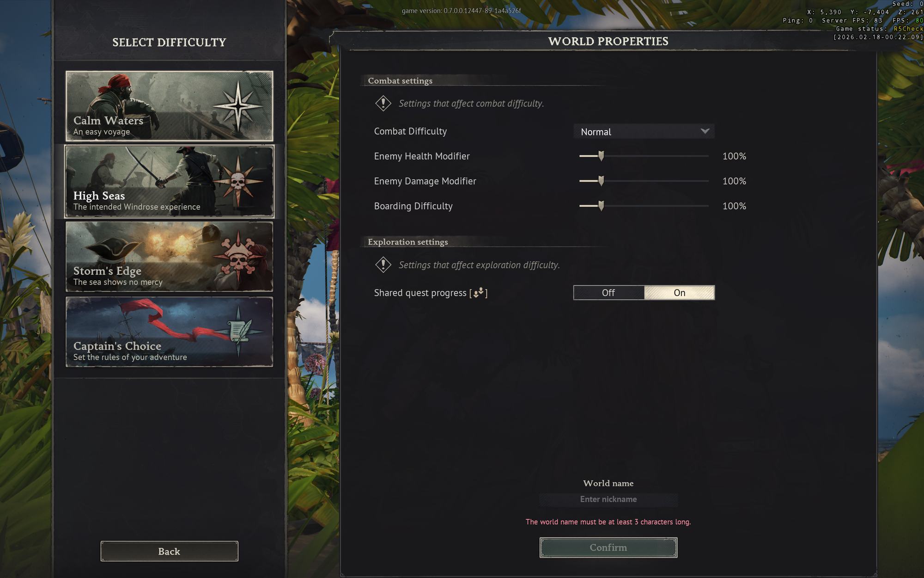Image resolution: width=924 pixels, height=578 pixels.
Task: Click the Back button
Action: pos(170,551)
